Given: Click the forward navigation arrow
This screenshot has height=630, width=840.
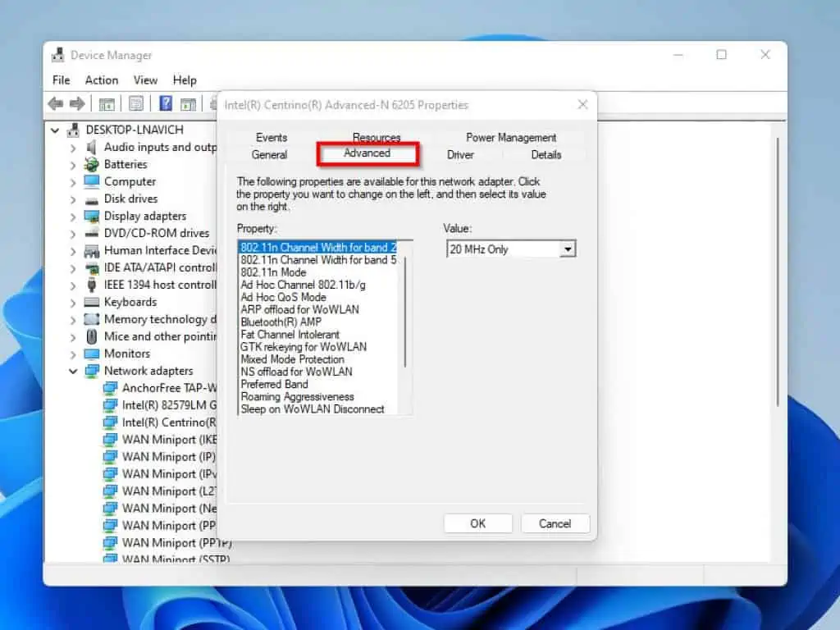Looking at the screenshot, I should click(77, 103).
